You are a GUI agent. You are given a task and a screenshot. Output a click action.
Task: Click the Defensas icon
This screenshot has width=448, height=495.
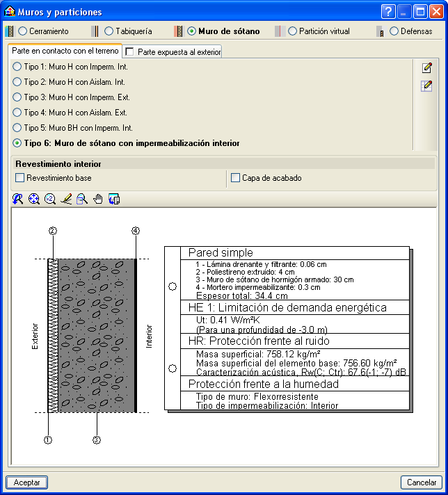[380, 31]
